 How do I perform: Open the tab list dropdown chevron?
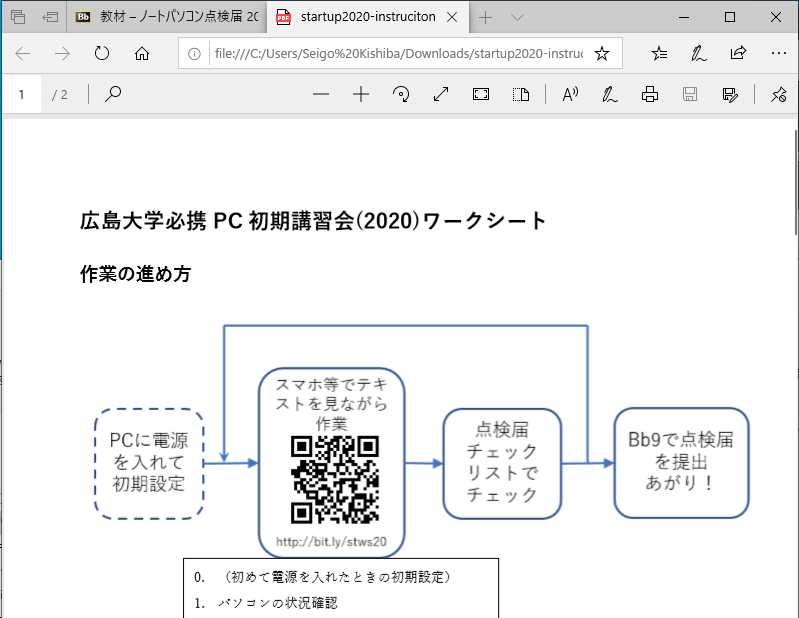[517, 17]
